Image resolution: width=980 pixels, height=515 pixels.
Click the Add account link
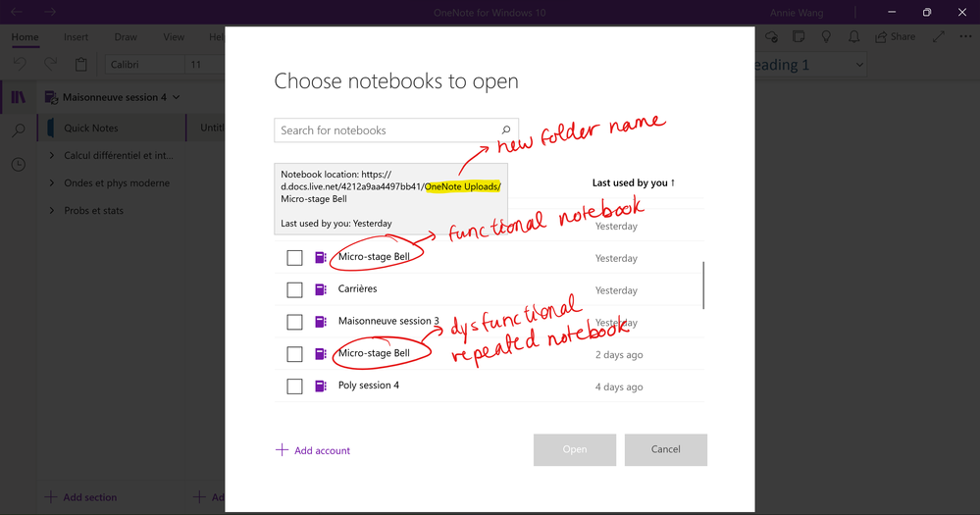(x=313, y=450)
